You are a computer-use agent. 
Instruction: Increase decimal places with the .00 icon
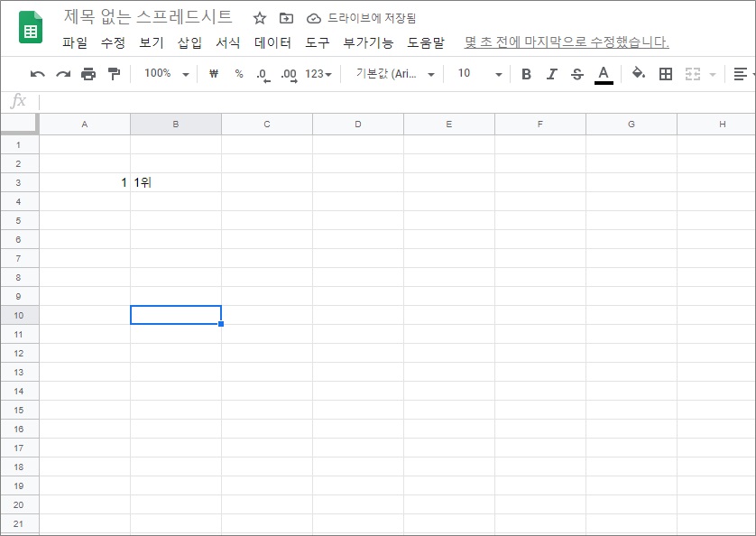(289, 74)
